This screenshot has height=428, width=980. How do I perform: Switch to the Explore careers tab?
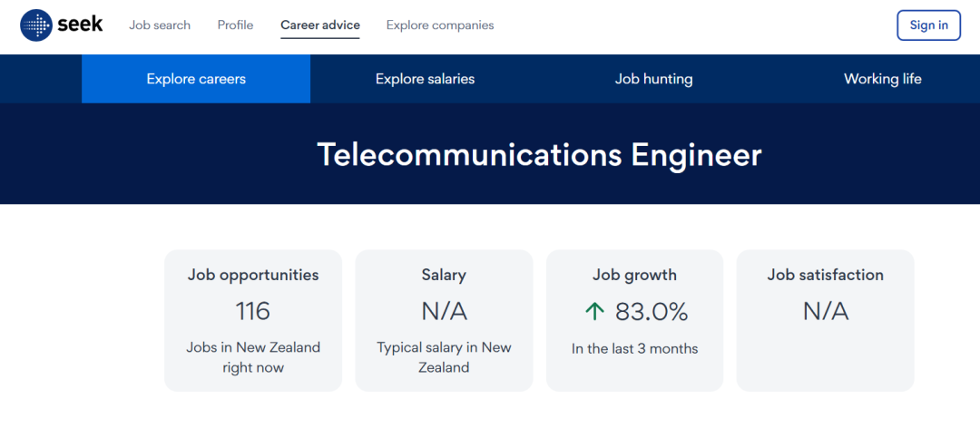point(196,79)
